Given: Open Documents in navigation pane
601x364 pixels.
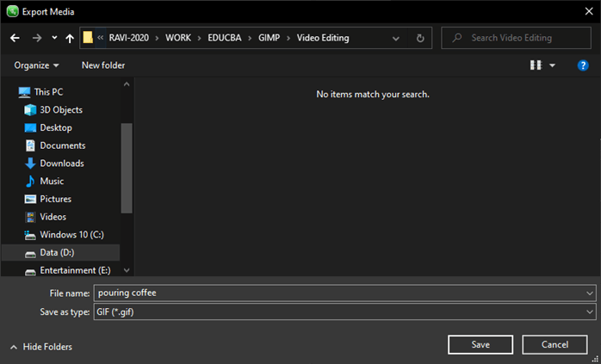Looking at the screenshot, I should point(63,145).
